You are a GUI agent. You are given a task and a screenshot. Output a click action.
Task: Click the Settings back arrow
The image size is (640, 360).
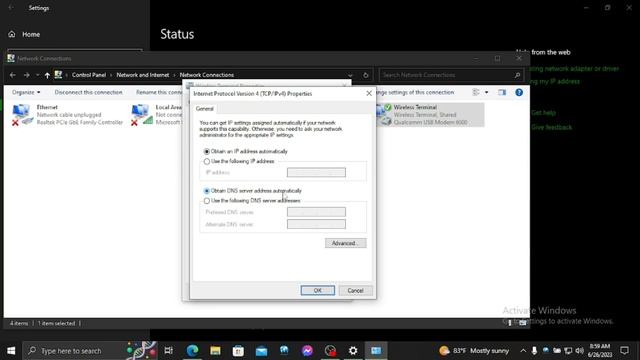point(11,8)
